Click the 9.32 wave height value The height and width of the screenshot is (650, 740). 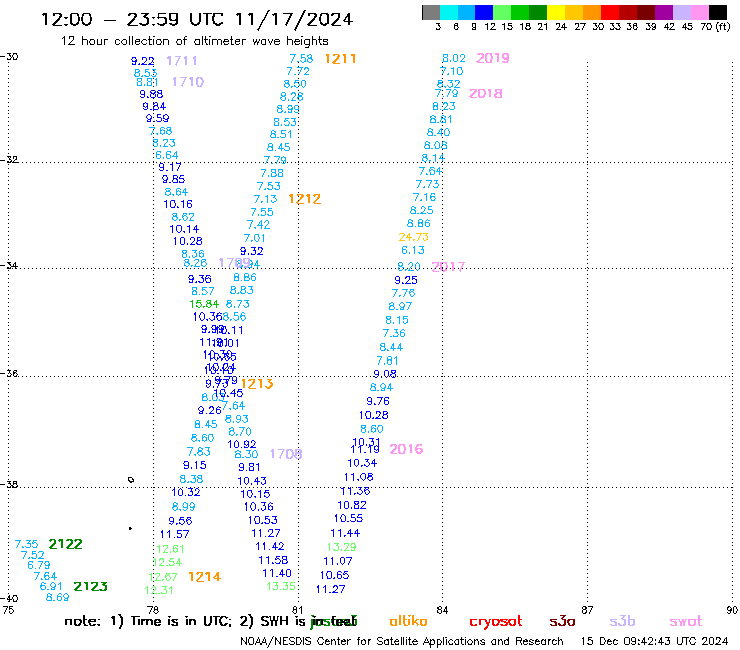[x=252, y=251]
